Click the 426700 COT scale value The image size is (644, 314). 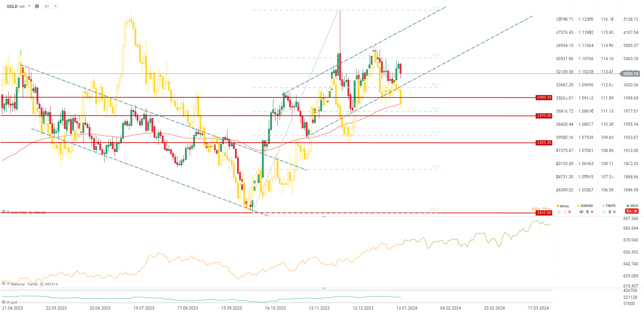click(630, 291)
